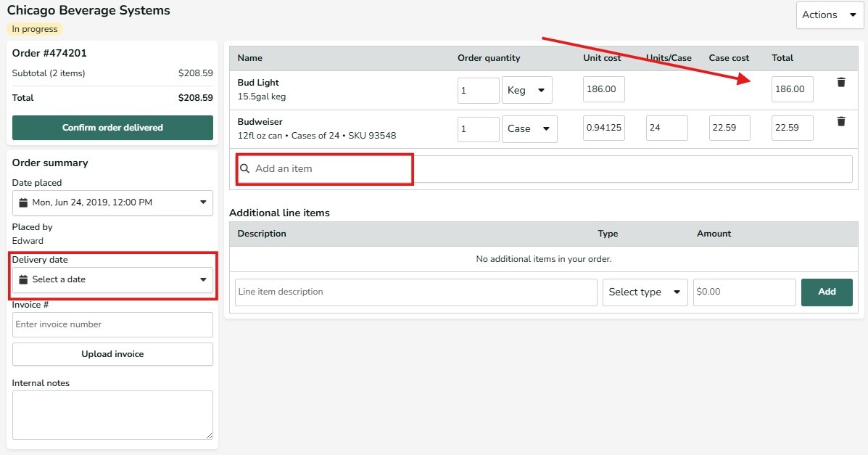Screen dimensions: 868x455
Task: Click the search magnifier in Add an item
Action: pyautogui.click(x=245, y=168)
